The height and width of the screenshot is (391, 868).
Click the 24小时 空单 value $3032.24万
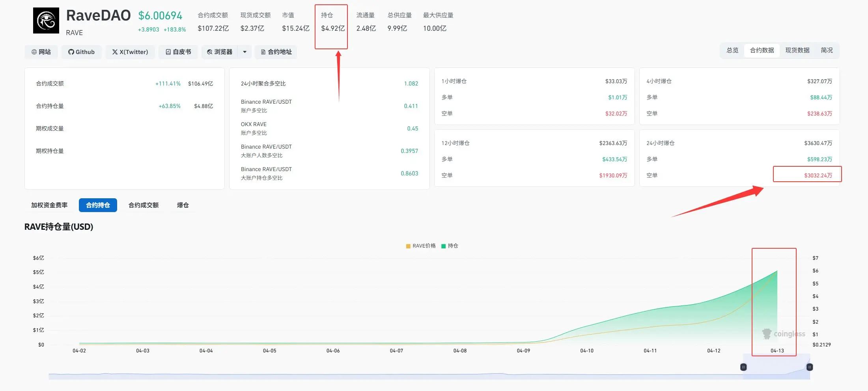818,175
